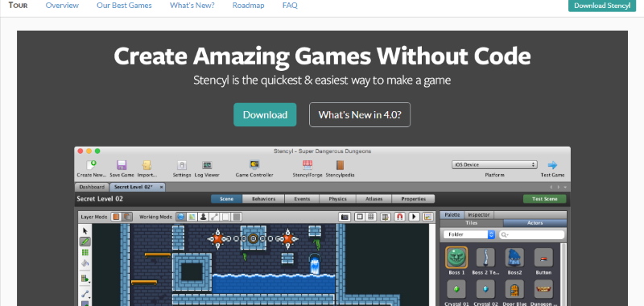Switch to the Dashboard tab
The width and height of the screenshot is (644, 306).
tap(92, 187)
